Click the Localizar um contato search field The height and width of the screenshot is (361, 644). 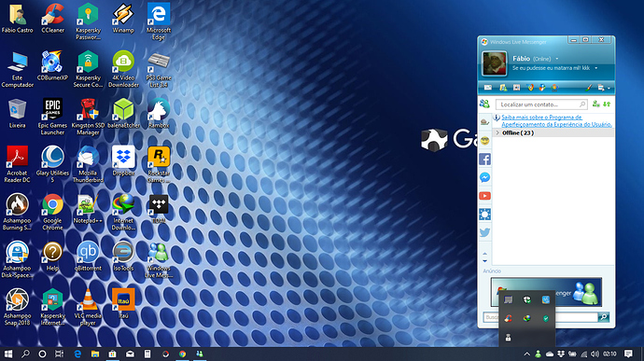pyautogui.click(x=541, y=104)
